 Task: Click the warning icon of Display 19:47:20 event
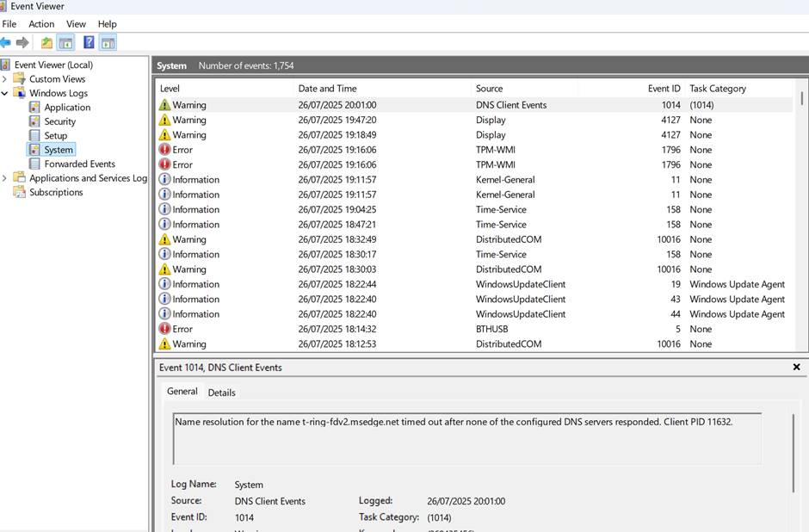(x=164, y=120)
